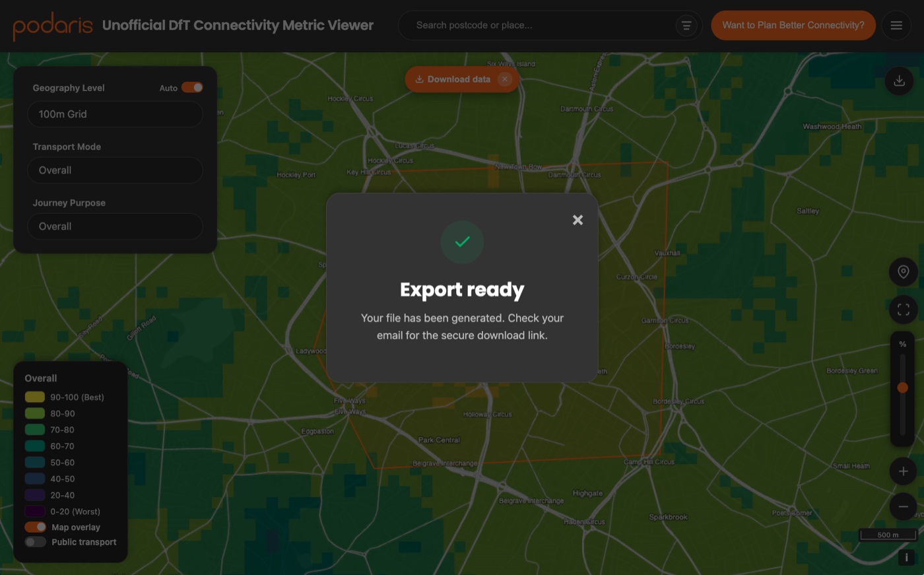Toggle the Auto geography level switch

[192, 87]
